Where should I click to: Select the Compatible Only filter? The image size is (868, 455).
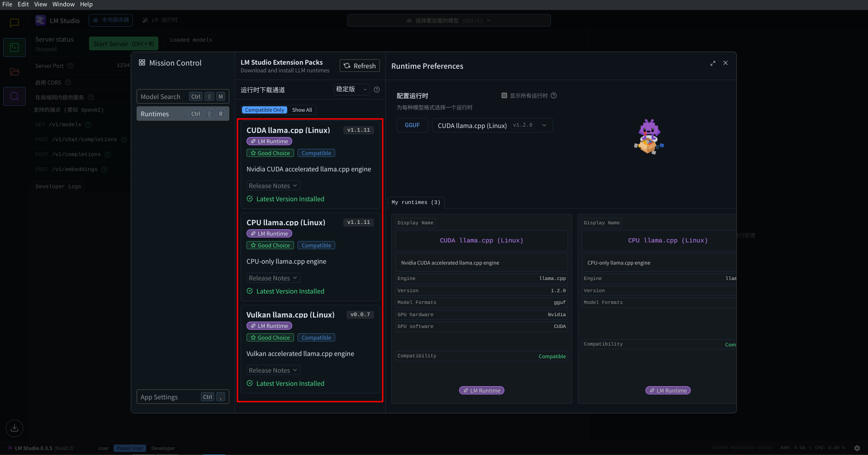(265, 110)
